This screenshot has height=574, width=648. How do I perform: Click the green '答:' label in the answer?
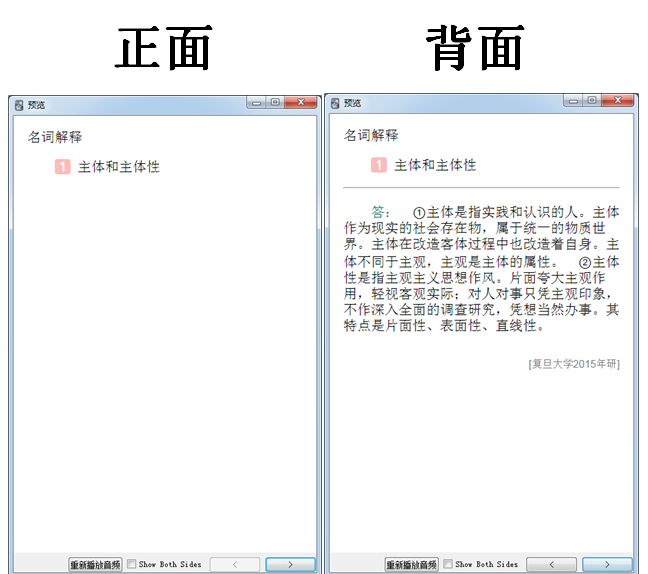pos(380,212)
